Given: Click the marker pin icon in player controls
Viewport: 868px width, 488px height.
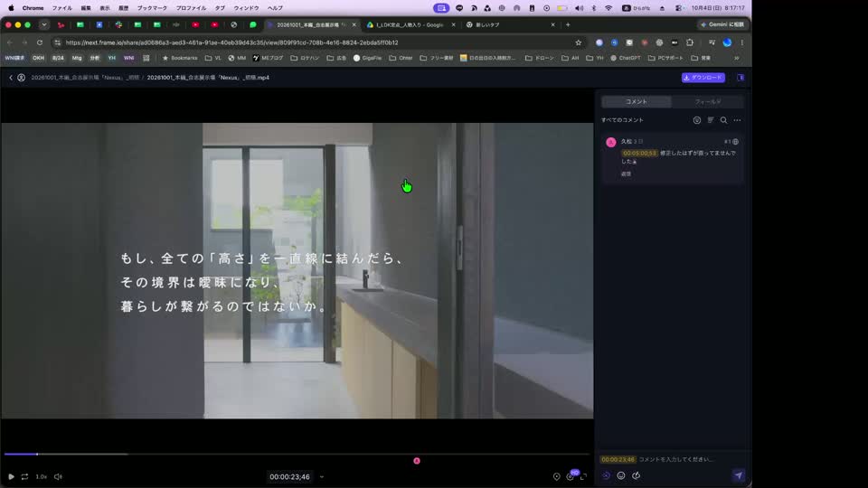Looking at the screenshot, I should point(556,477).
